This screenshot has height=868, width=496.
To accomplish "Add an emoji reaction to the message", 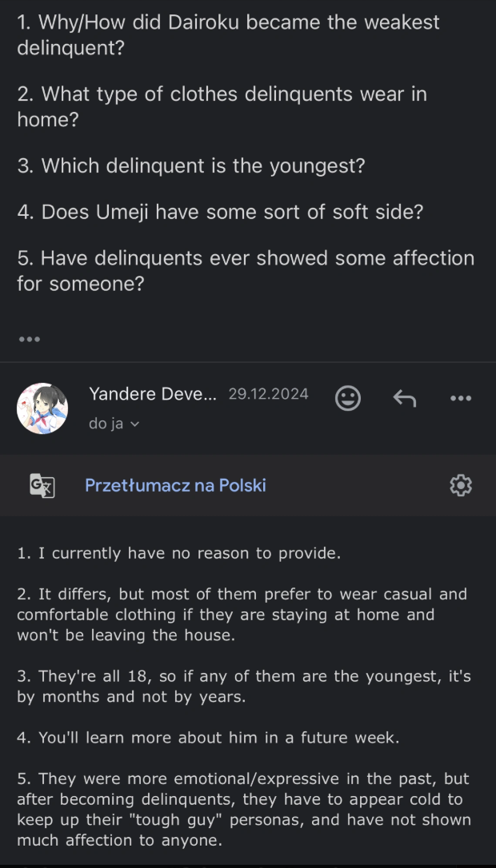I will [347, 398].
